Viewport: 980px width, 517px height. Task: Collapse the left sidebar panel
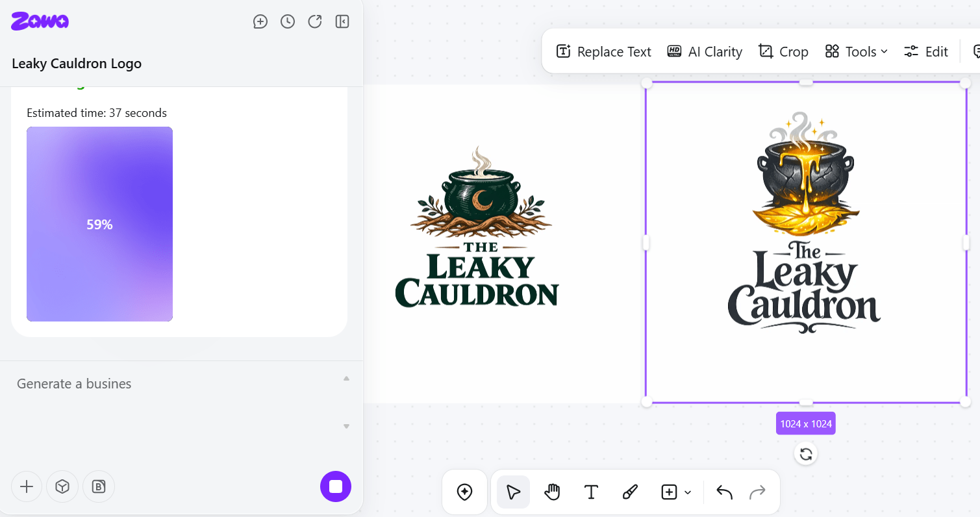tap(342, 22)
